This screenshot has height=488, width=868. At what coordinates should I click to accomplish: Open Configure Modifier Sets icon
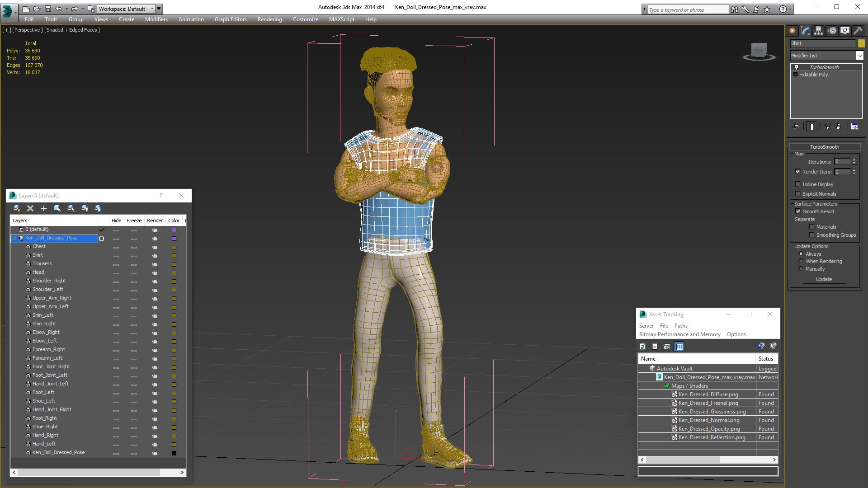point(854,127)
